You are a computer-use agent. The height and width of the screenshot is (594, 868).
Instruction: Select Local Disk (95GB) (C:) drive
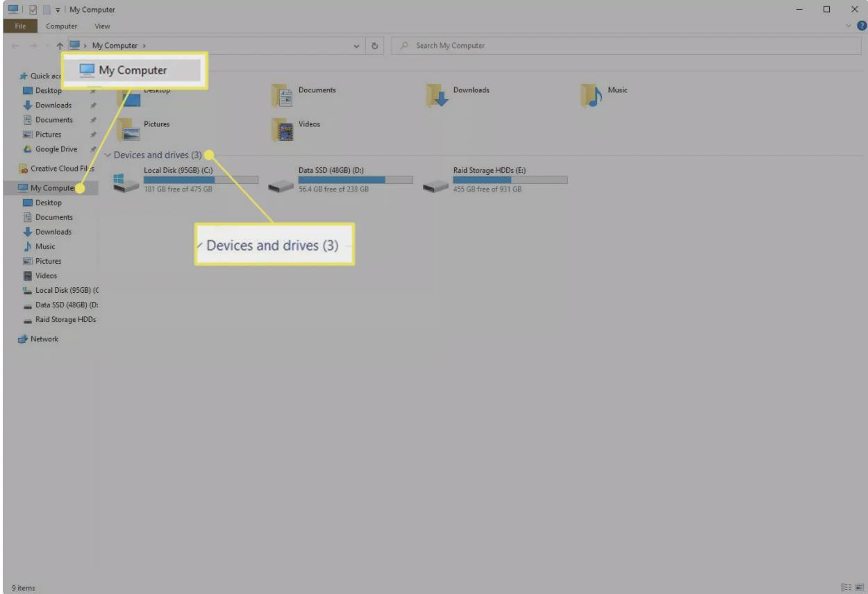click(x=127, y=183)
